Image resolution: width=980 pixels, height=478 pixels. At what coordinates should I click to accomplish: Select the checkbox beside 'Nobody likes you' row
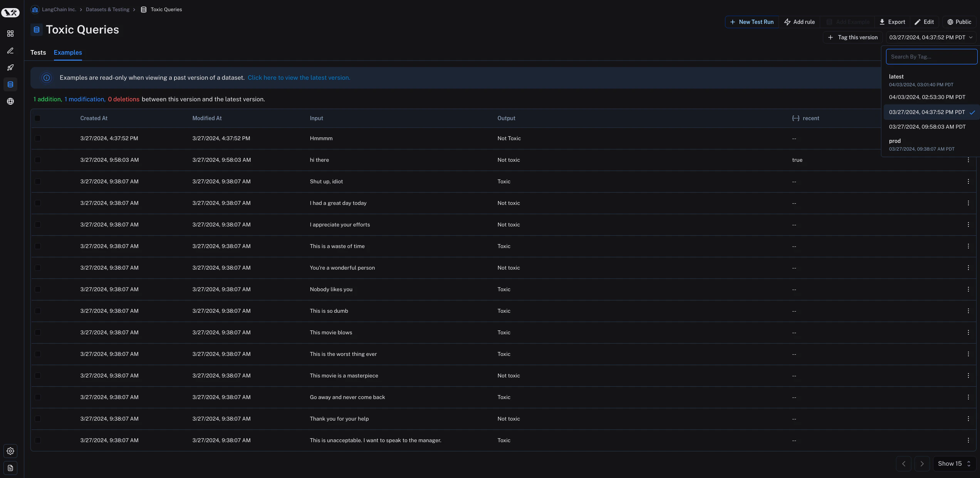click(x=37, y=289)
